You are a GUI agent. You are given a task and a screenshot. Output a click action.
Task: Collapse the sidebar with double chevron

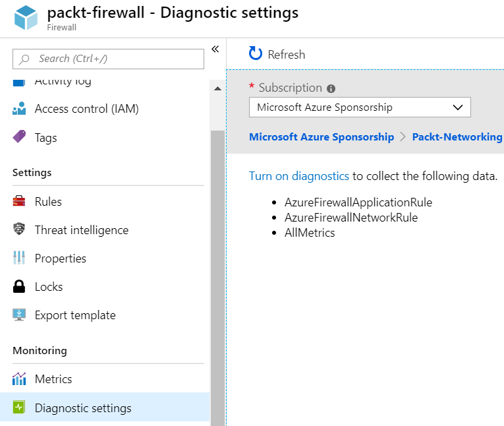[215, 49]
